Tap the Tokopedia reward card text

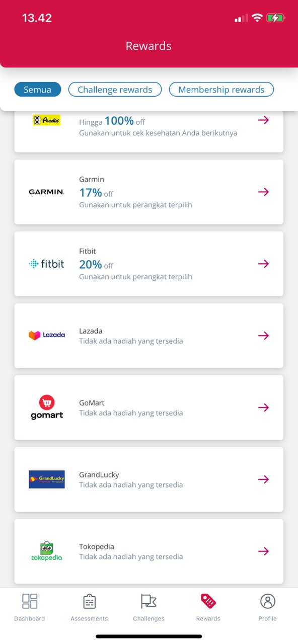131,551
